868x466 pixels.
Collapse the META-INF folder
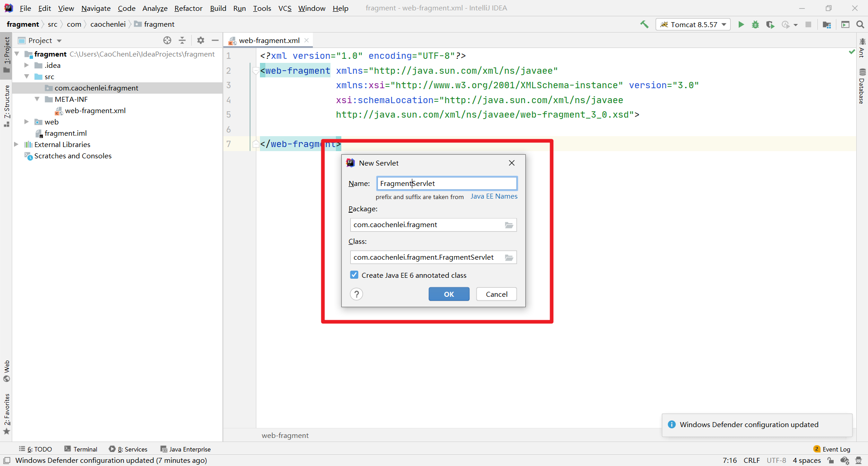pyautogui.click(x=37, y=99)
